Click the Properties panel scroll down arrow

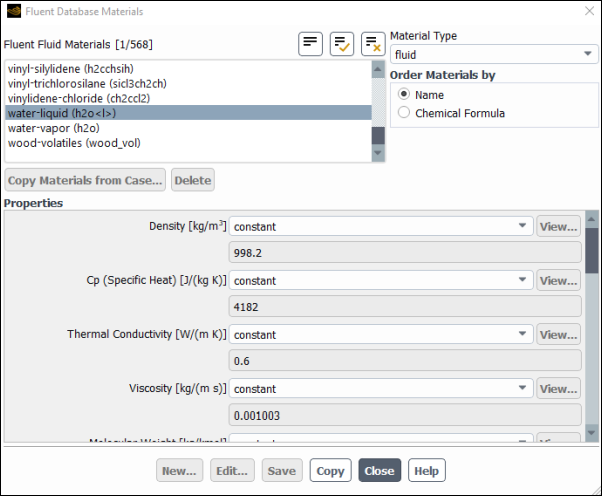click(591, 433)
